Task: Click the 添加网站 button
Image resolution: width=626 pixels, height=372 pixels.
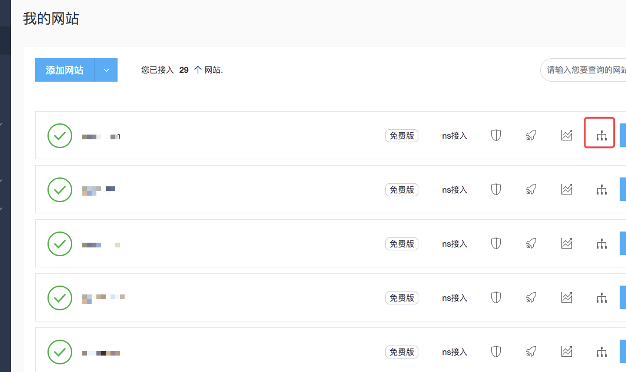Action: click(65, 70)
